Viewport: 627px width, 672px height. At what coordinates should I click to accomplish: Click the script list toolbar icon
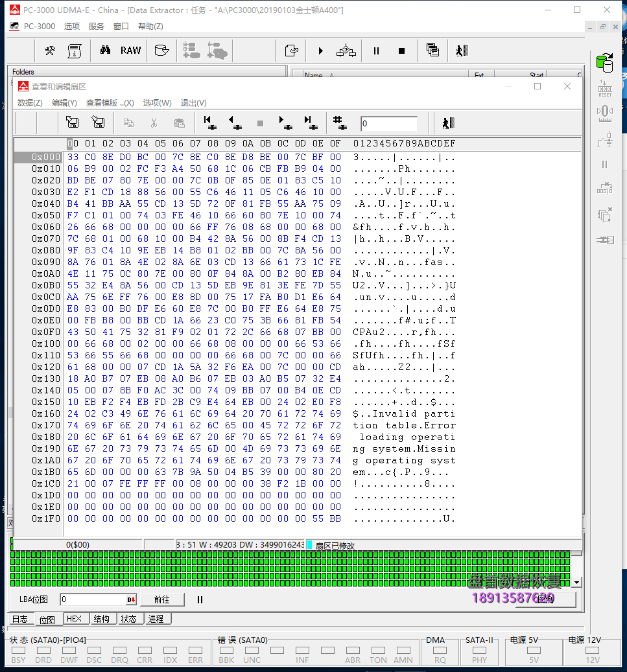(75, 51)
